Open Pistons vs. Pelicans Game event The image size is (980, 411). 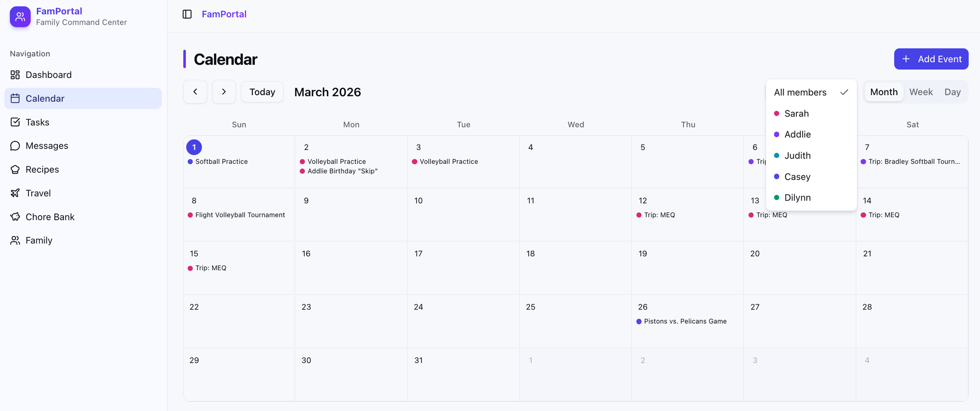(685, 321)
